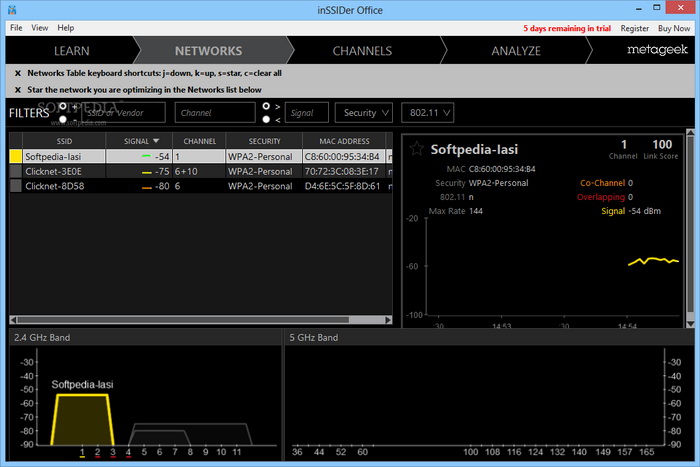Screen dimensions: 700x467
Task: Select the SSID exclude filter radio
Action: coord(63,119)
